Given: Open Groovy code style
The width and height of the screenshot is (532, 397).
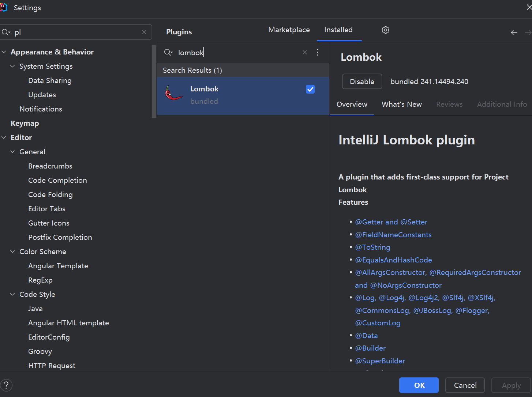Looking at the screenshot, I should click(40, 351).
